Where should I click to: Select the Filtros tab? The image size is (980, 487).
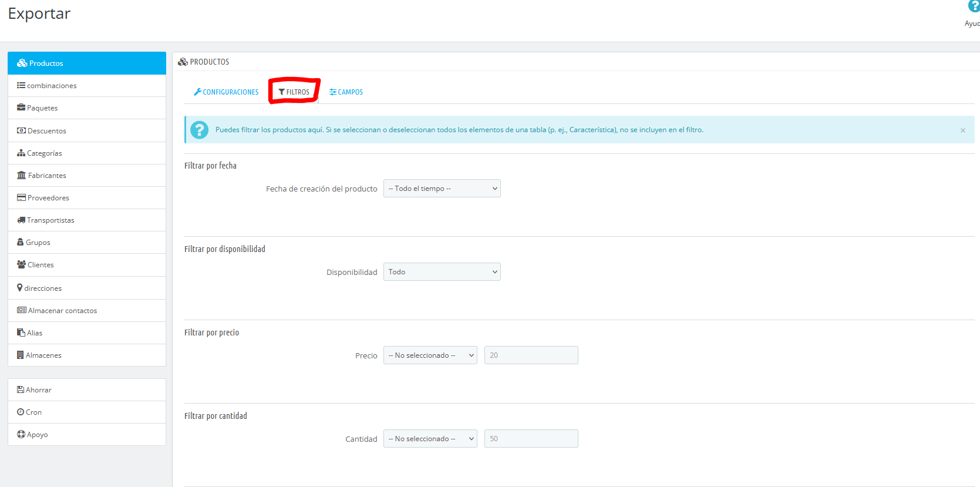tap(294, 92)
